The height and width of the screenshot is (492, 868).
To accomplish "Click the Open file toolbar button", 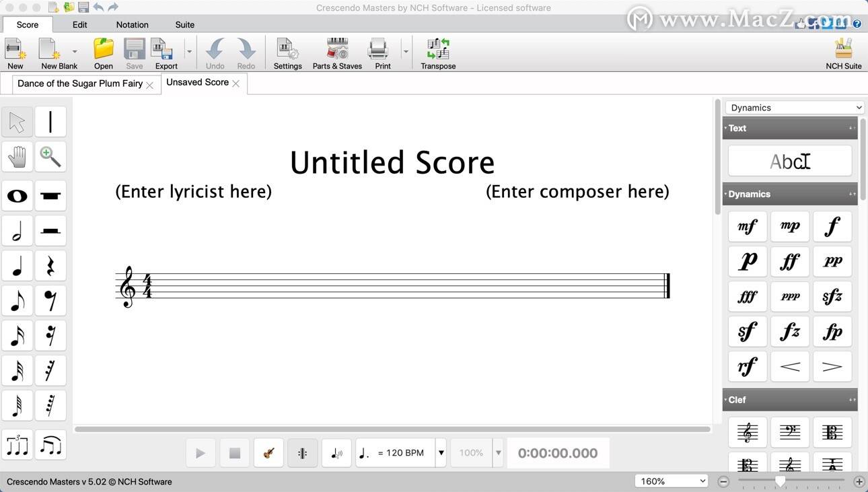I will click(x=104, y=53).
